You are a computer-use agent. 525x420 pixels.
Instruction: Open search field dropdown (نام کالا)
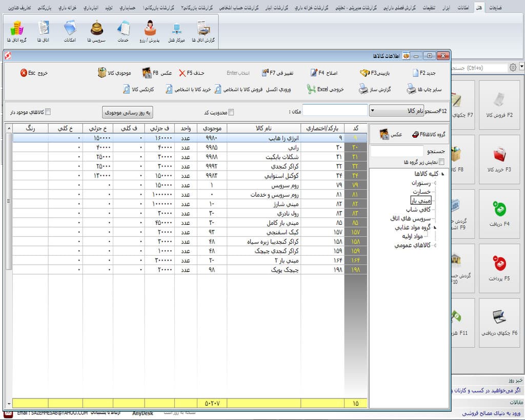(397, 111)
